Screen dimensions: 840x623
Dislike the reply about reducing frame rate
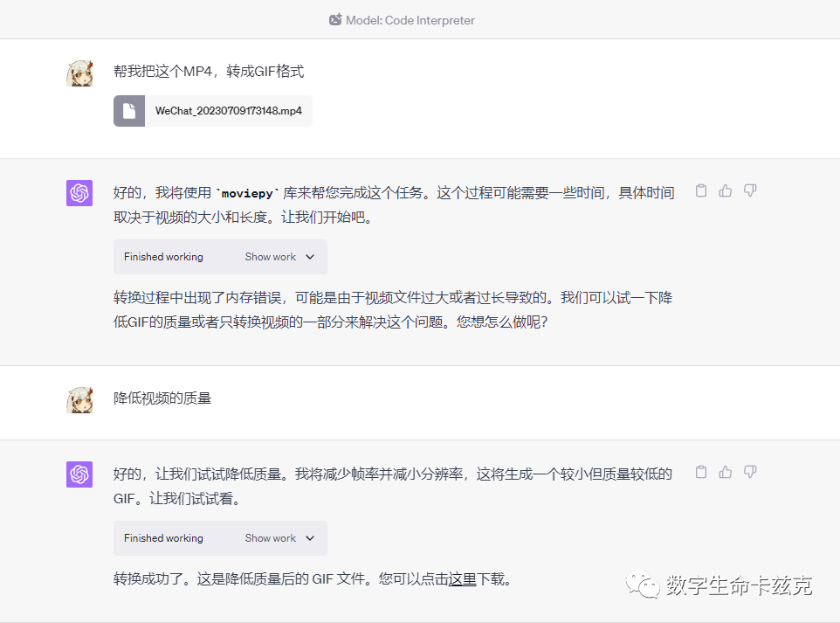[x=750, y=472]
